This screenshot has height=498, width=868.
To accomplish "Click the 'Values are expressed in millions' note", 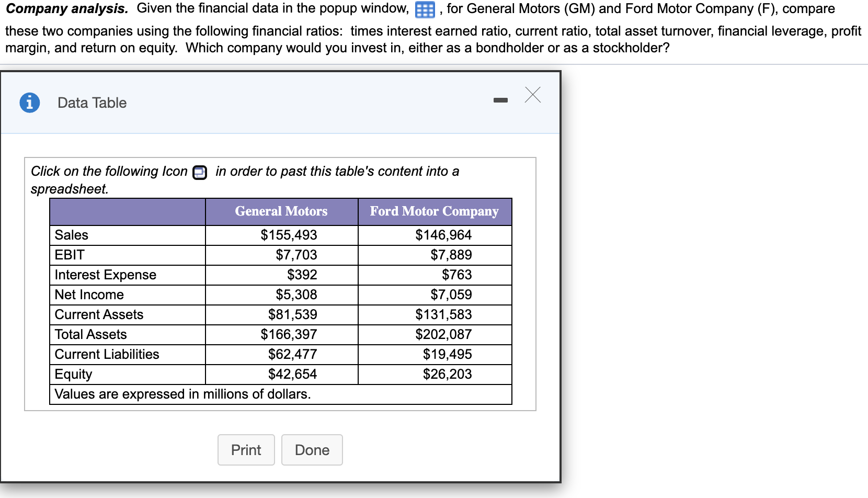I will [182, 394].
